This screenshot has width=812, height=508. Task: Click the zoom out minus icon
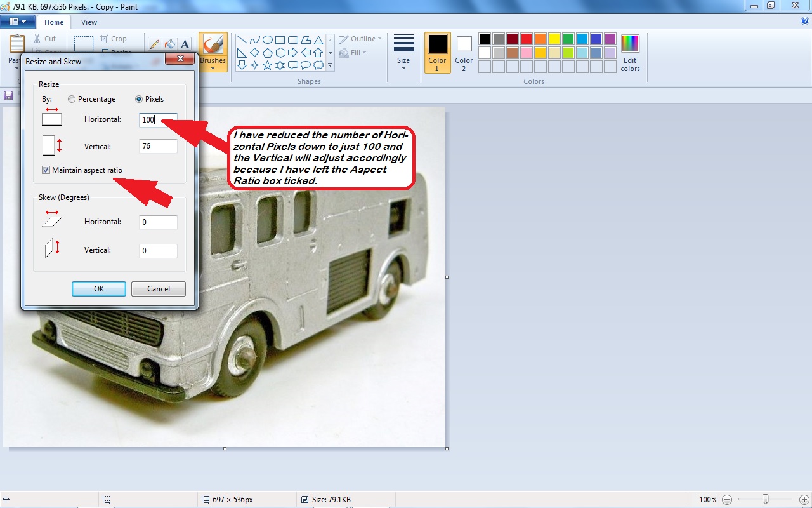[x=727, y=500]
